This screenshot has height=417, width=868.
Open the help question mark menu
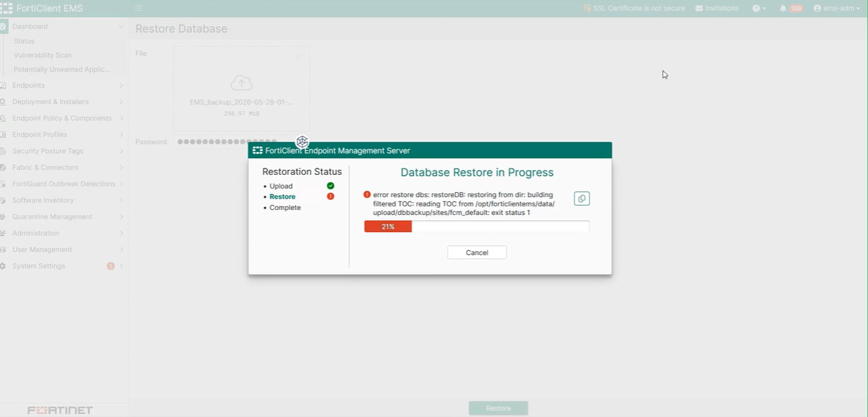point(759,9)
